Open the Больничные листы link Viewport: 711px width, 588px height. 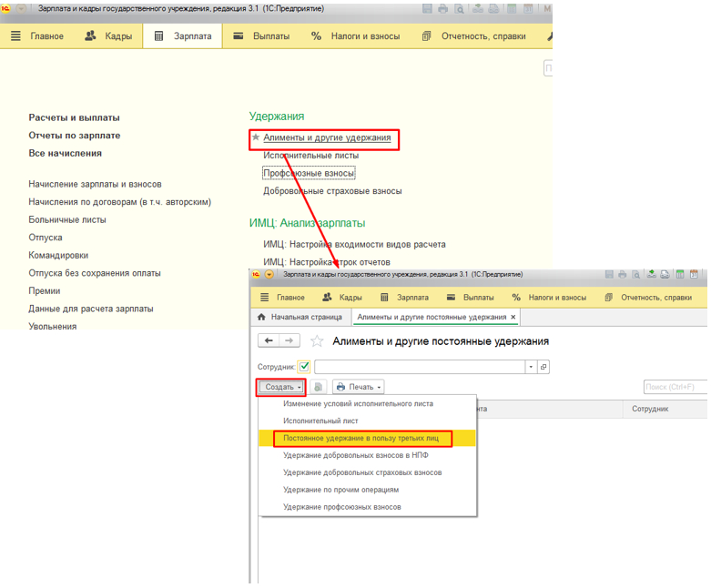[67, 219]
